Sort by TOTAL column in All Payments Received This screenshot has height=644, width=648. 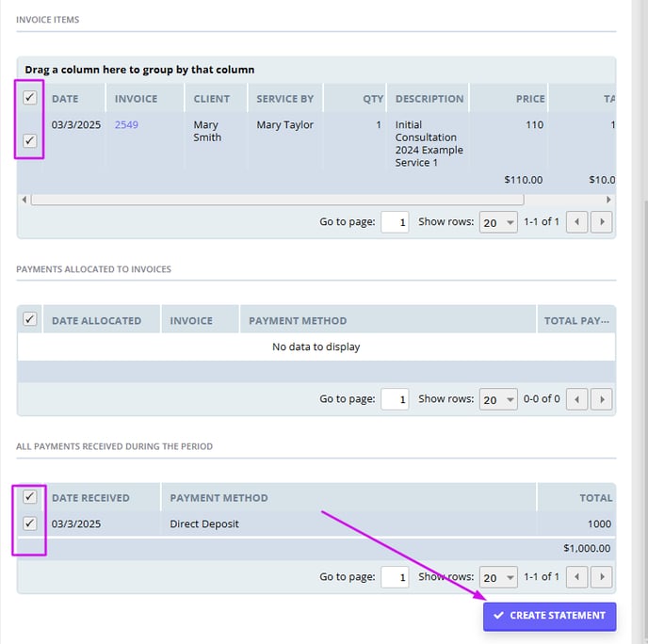pos(576,498)
